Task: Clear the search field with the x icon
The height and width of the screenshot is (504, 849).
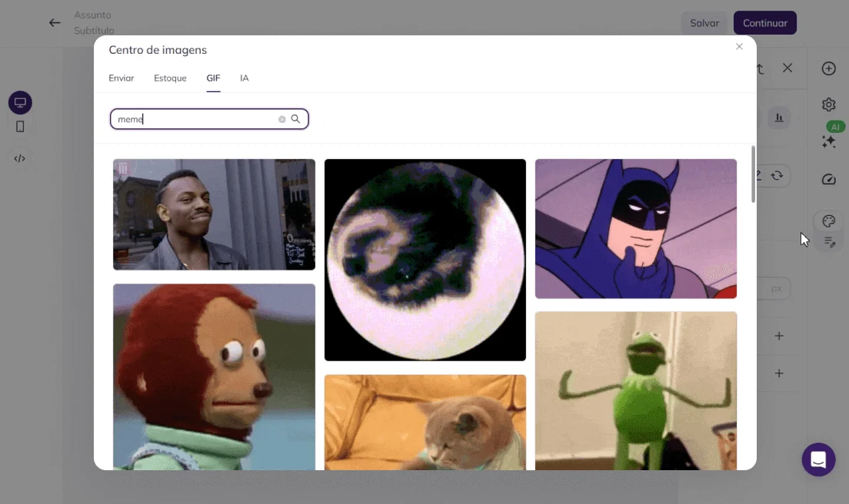Action: [x=282, y=119]
